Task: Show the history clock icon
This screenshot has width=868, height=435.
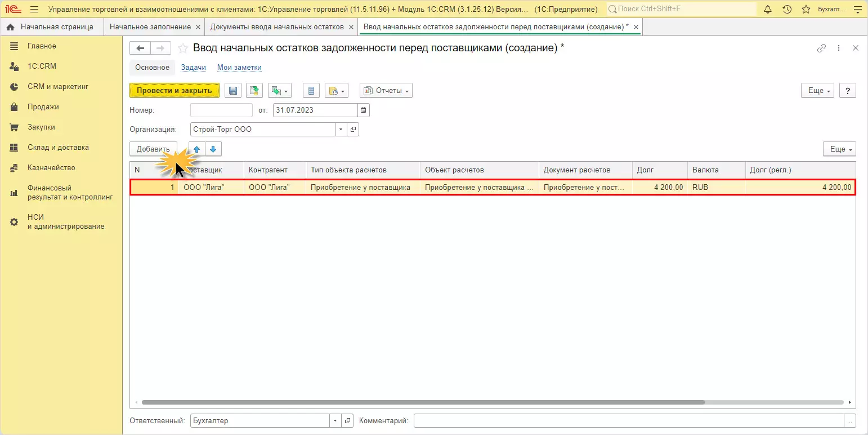Action: 787,10
